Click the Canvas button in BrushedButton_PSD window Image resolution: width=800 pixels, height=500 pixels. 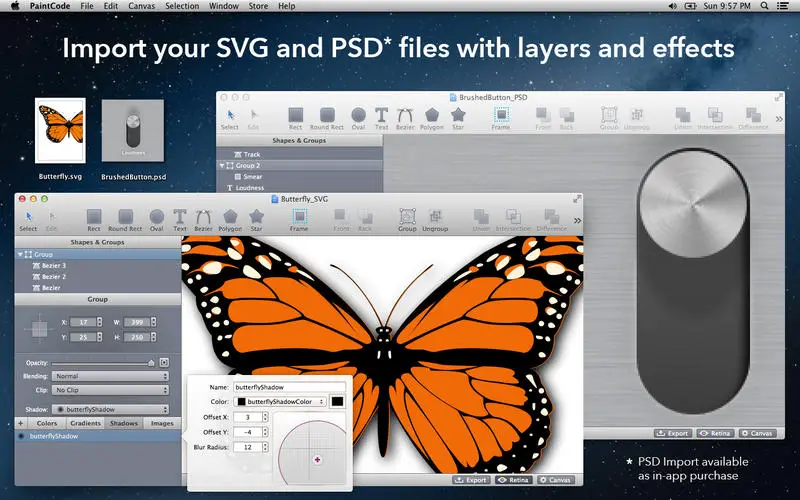758,433
